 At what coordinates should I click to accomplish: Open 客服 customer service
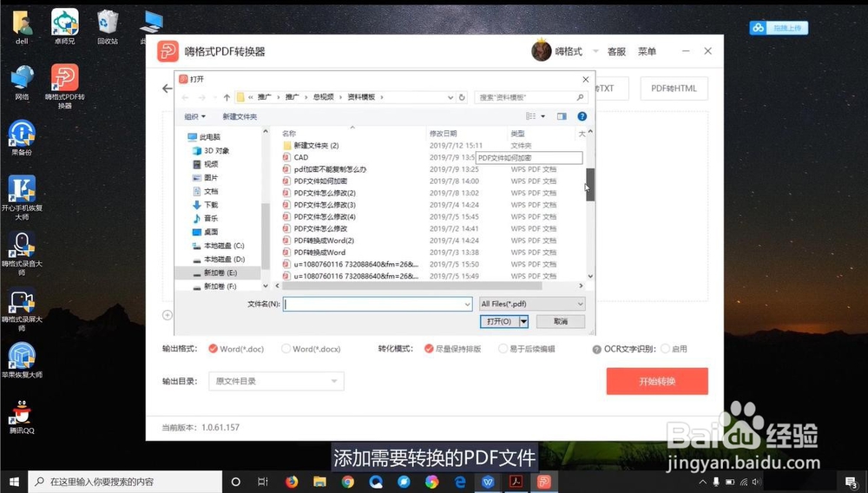[x=616, y=51]
